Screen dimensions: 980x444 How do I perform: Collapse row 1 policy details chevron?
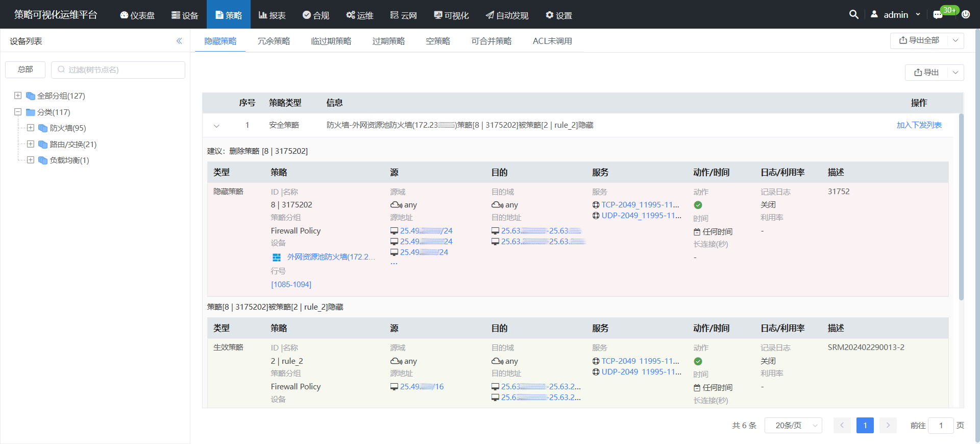click(x=216, y=126)
